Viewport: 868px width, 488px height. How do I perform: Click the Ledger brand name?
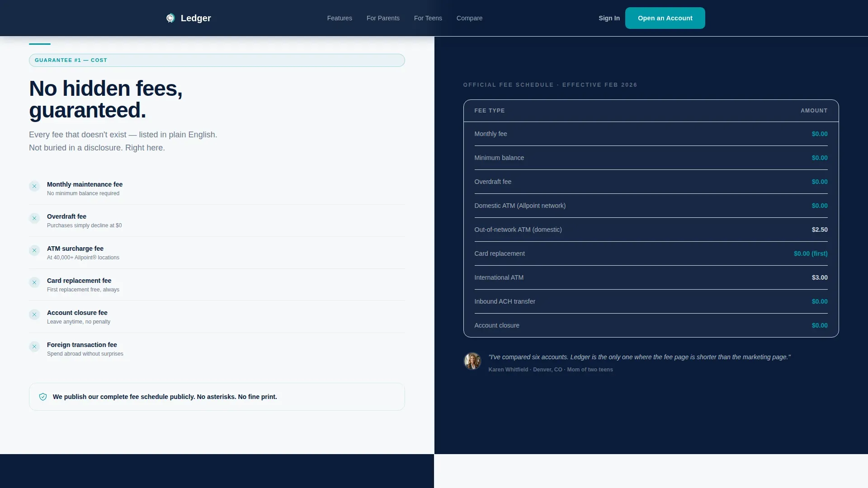pyautogui.click(x=196, y=18)
